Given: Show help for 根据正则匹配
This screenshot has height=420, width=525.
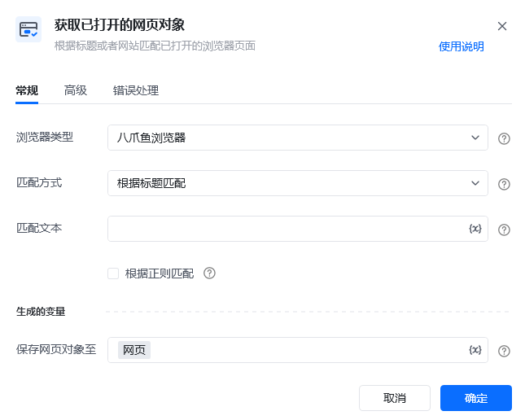Looking at the screenshot, I should coord(210,273).
